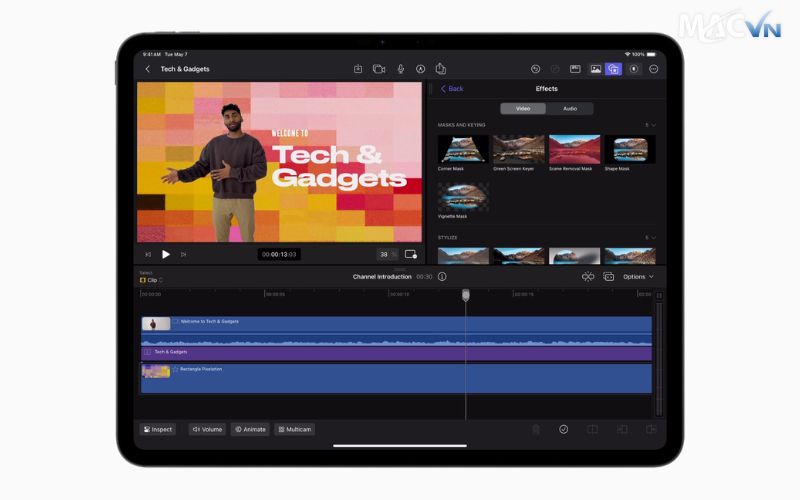Open the Clip select mode dropdown
Image resolution: width=800 pixels, height=500 pixels.
pos(151,280)
